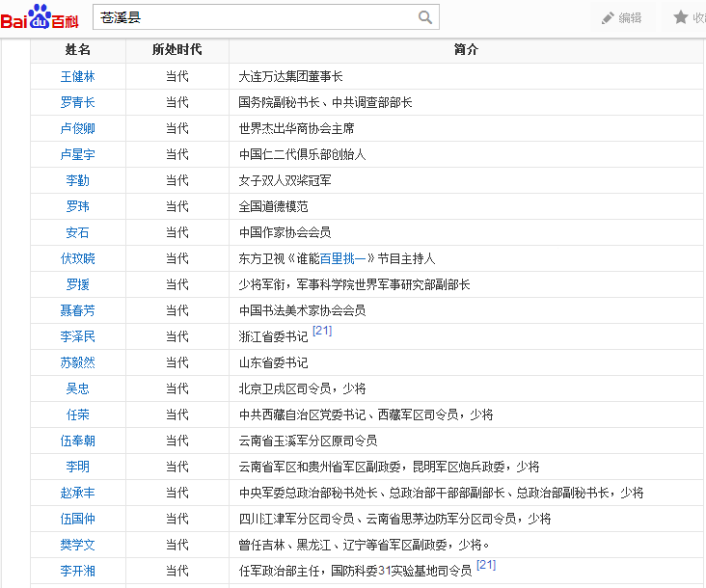Open the 赵承丰 name link
The image size is (706, 588).
78,493
